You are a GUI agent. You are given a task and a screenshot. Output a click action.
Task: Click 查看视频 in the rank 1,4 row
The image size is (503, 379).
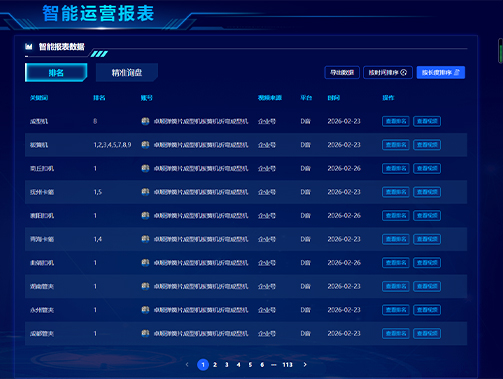[427, 239]
